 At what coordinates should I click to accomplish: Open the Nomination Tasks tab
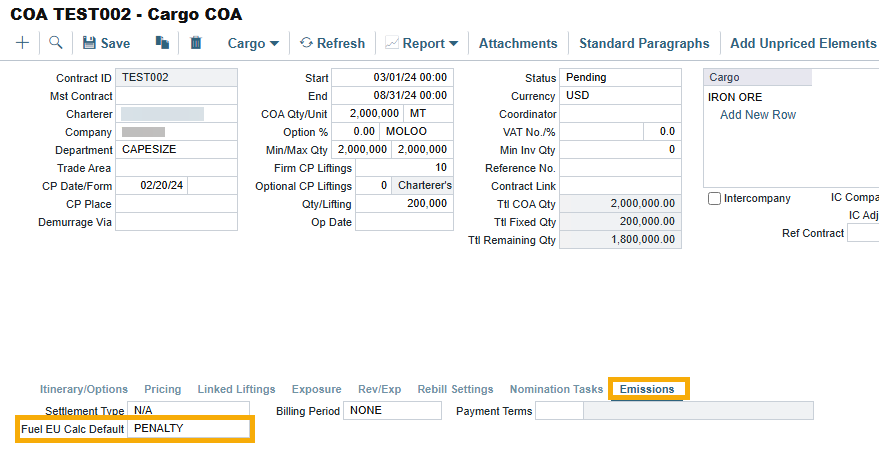point(556,389)
